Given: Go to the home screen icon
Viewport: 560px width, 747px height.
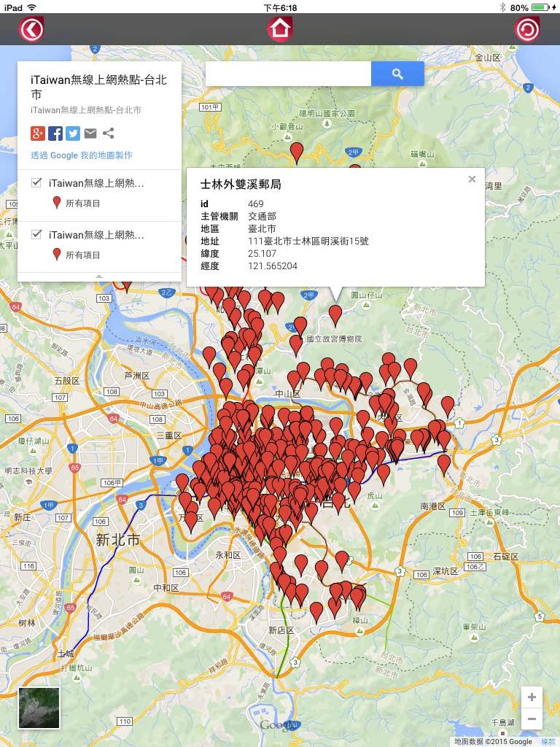Looking at the screenshot, I should [x=279, y=29].
